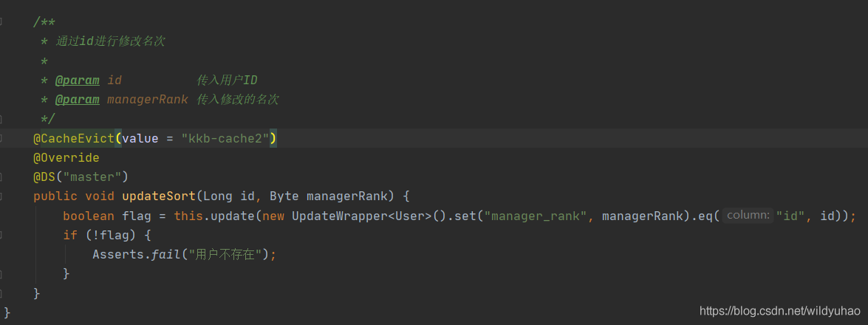Toggle fold marker beside @CacheEvict line
Screen dimensions: 868x325
click(2, 138)
